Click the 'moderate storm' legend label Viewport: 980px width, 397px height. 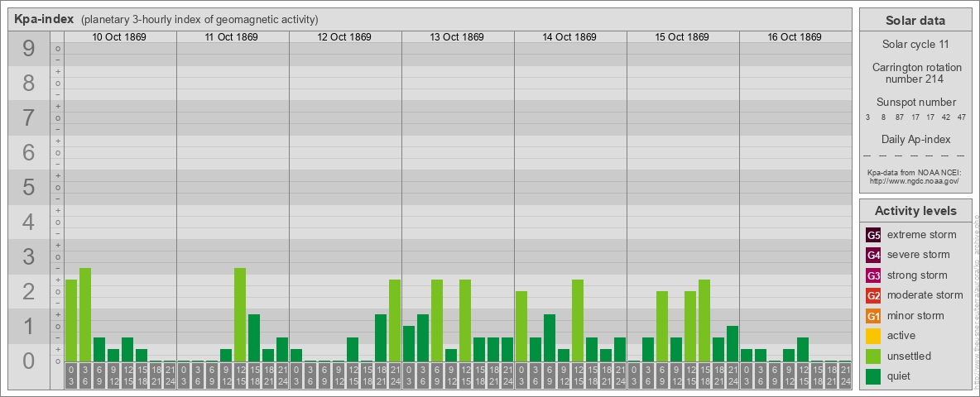(925, 295)
